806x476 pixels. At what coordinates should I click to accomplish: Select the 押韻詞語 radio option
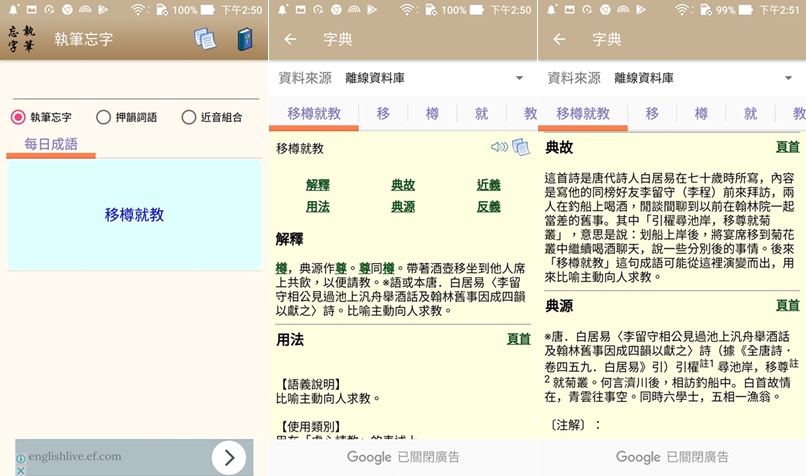pos(103,117)
